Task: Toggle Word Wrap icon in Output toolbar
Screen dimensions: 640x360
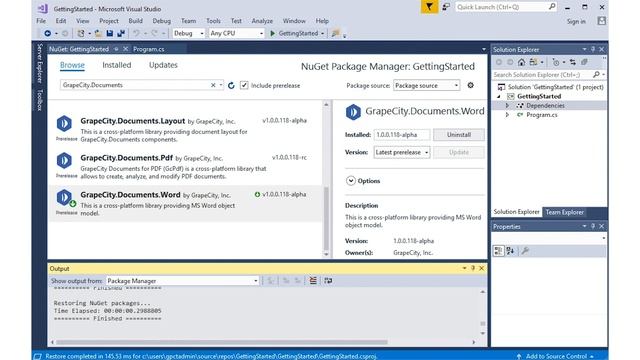Action: pyautogui.click(x=328, y=280)
